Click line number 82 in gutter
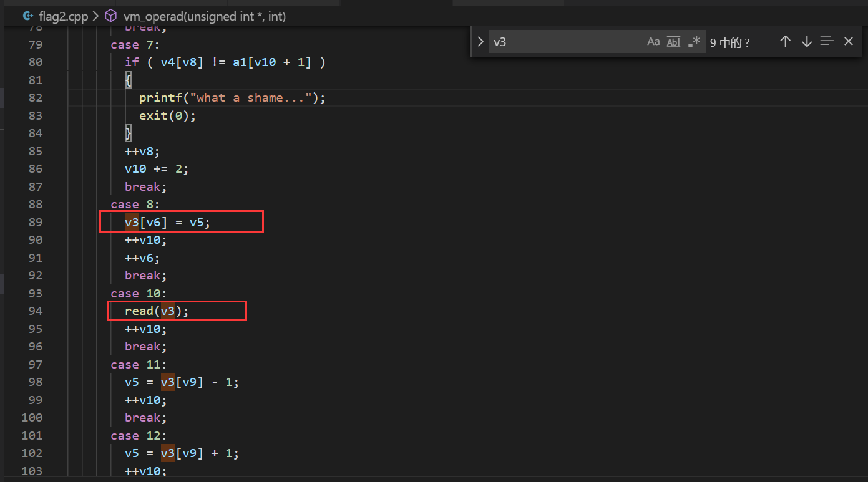 pyautogui.click(x=36, y=97)
